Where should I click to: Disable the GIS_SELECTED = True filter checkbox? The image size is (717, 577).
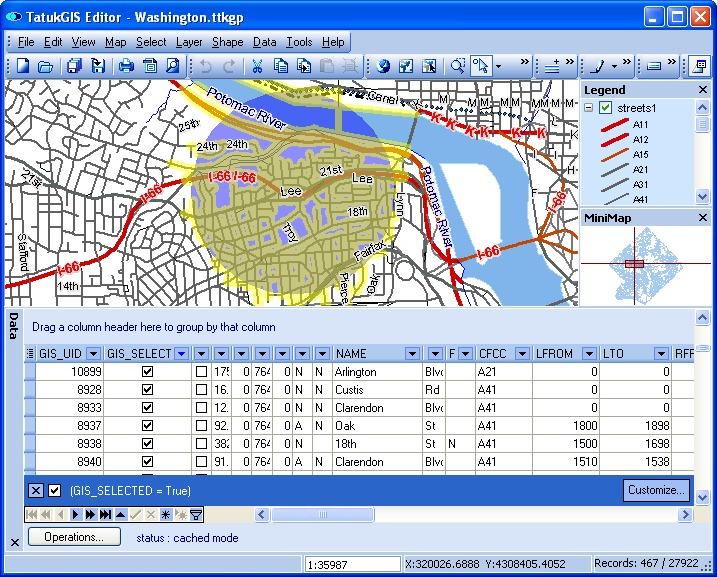tap(55, 491)
